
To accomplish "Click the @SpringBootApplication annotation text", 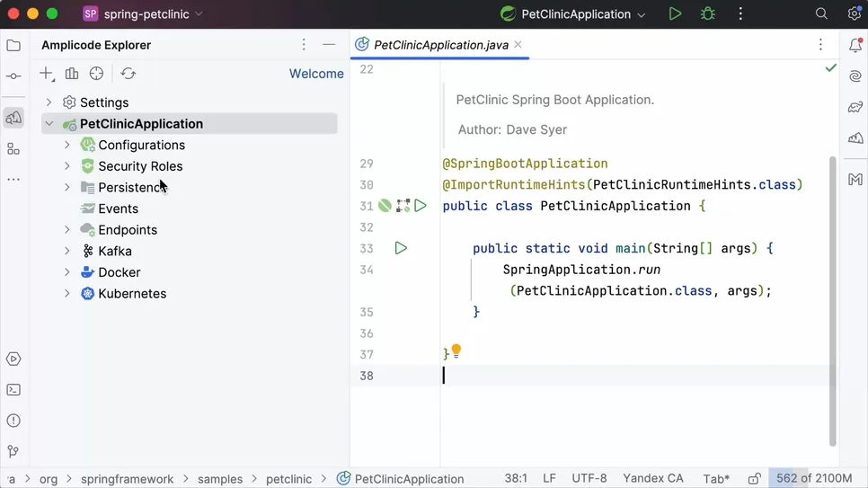I will (x=525, y=164).
